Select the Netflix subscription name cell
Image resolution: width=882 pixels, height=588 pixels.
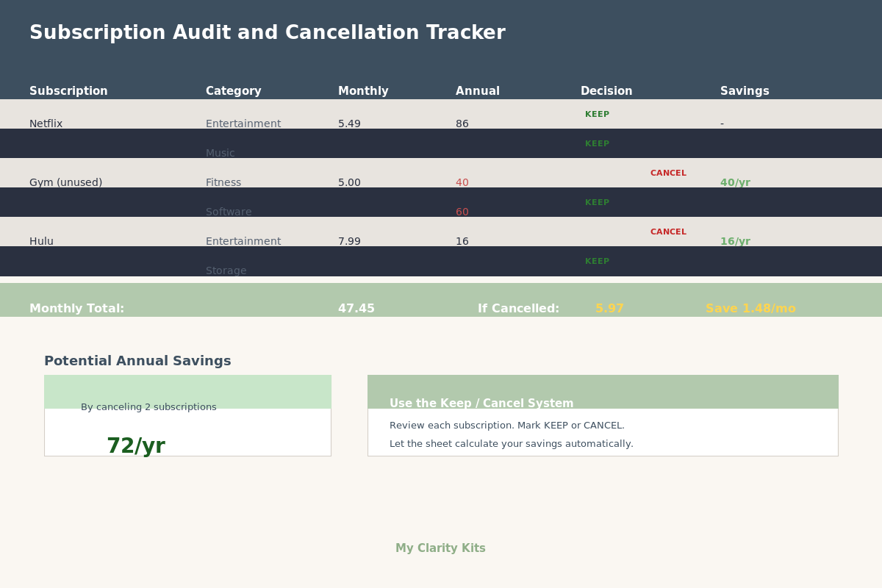46,123
